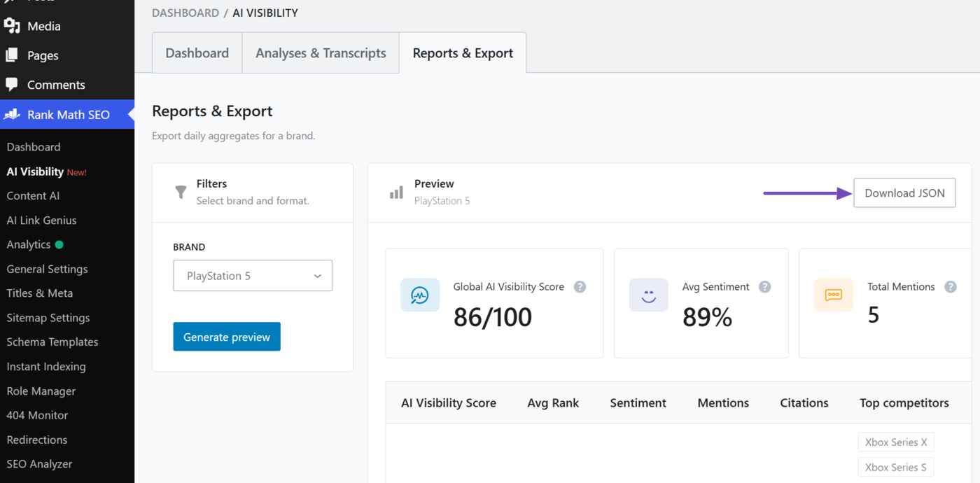
Task: Click the 86/100 score value
Action: coord(493,317)
